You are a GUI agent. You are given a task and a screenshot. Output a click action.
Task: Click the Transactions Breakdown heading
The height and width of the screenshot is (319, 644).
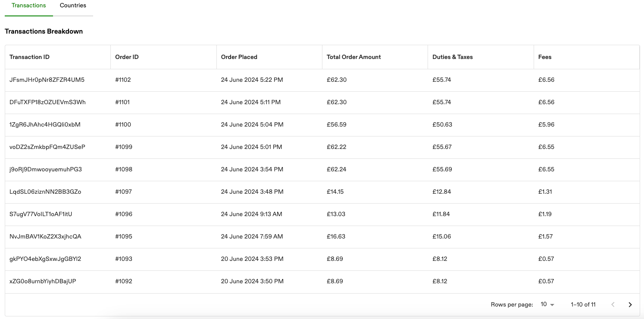click(x=44, y=31)
